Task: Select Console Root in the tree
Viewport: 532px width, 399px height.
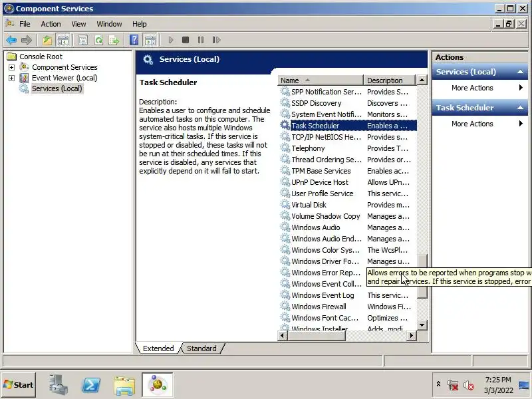Action: [x=41, y=57]
